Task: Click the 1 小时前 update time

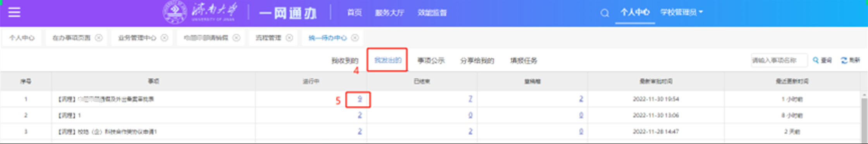Action: click(792, 99)
